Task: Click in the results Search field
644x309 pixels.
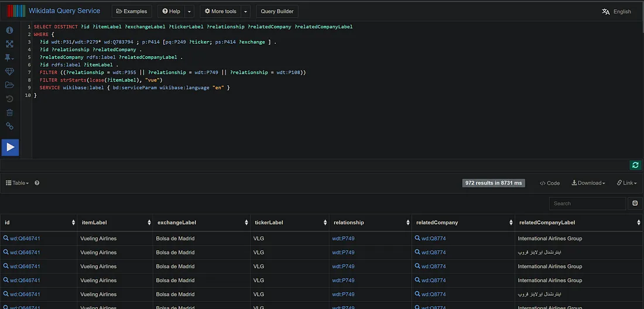Action: 587,203
